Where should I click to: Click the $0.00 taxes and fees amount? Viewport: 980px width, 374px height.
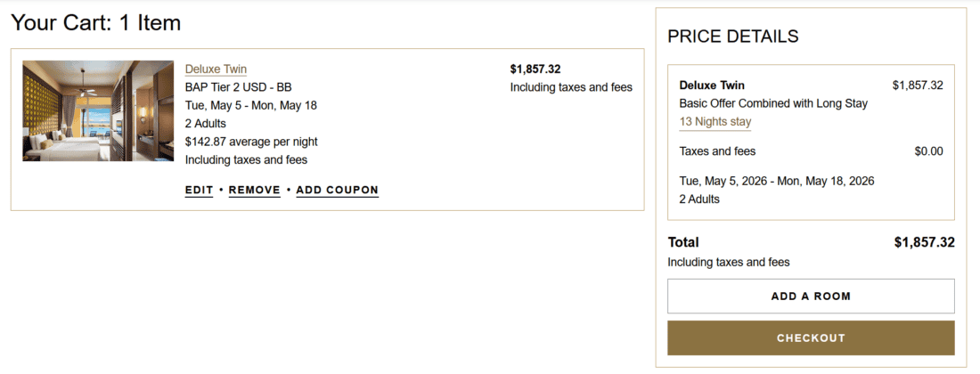[928, 151]
